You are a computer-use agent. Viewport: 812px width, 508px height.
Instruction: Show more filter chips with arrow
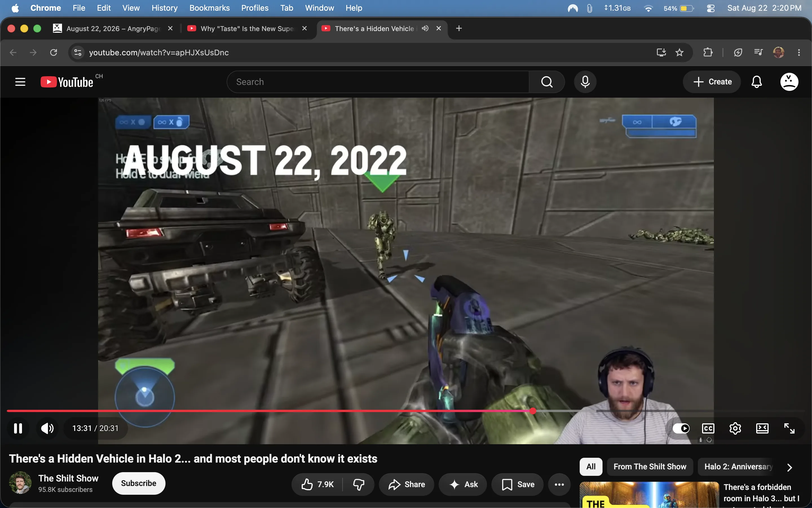pyautogui.click(x=789, y=467)
